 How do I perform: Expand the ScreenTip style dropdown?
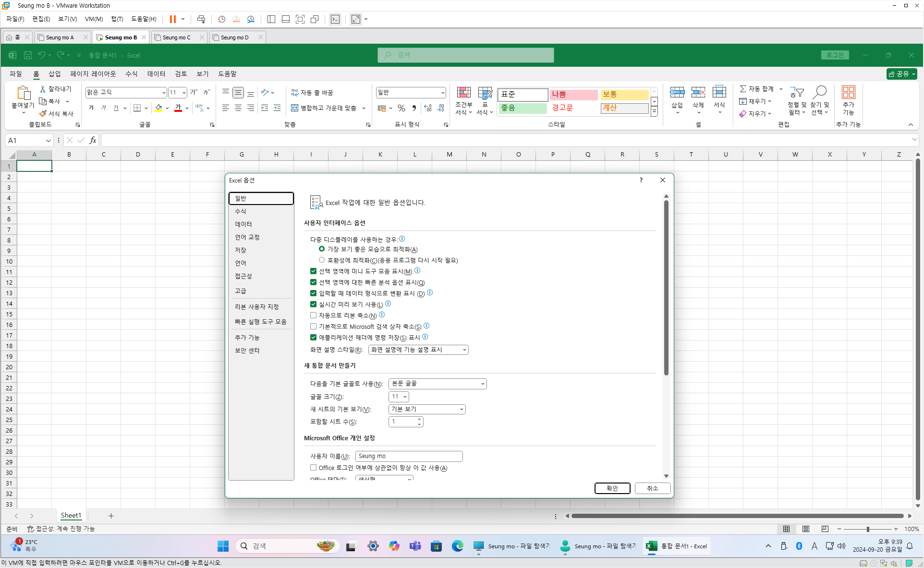click(418, 350)
